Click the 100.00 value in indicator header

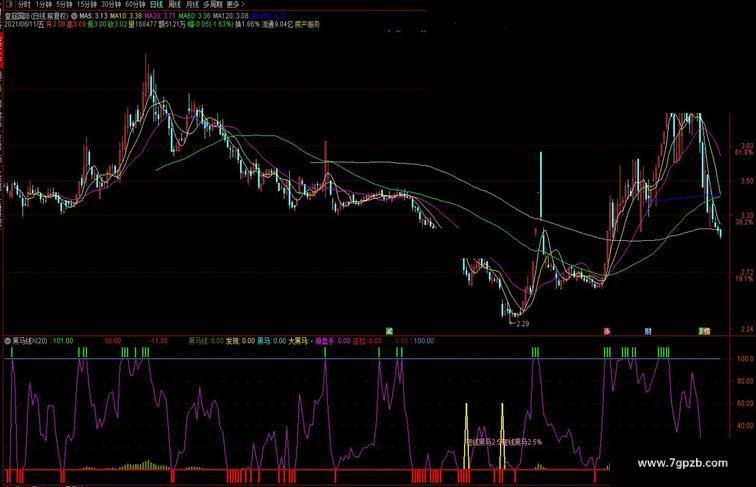[424, 341]
